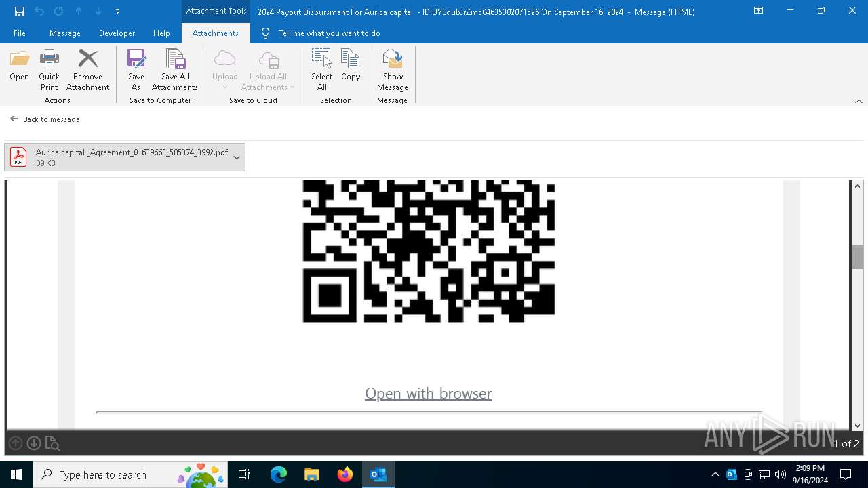Expand the Customize Quick Access Toolbar dropdown
This screenshot has width=868, height=488.
tap(117, 12)
